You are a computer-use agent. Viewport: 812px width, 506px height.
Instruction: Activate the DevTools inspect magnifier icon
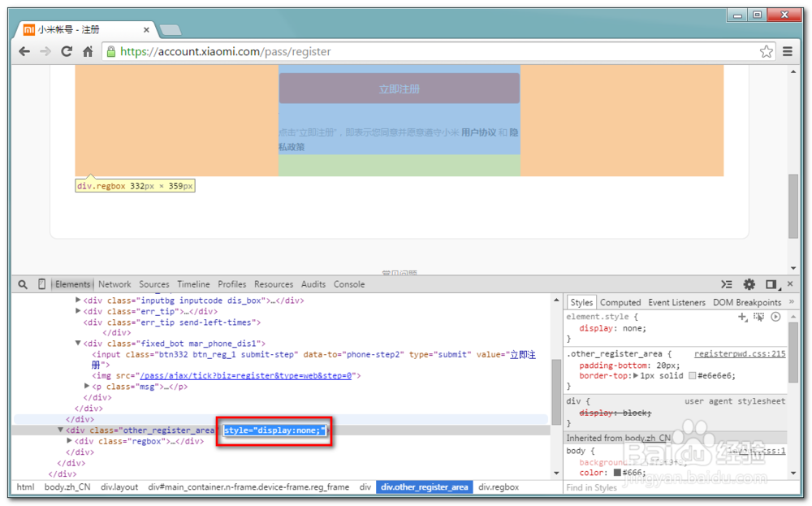23,284
